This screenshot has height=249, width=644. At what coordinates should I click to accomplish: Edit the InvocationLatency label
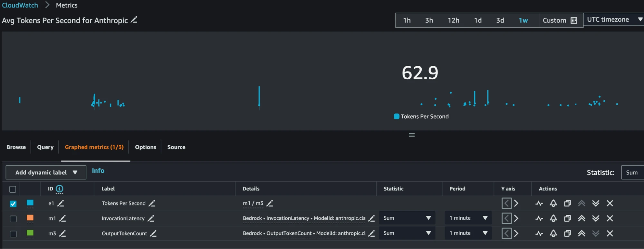pos(151,218)
